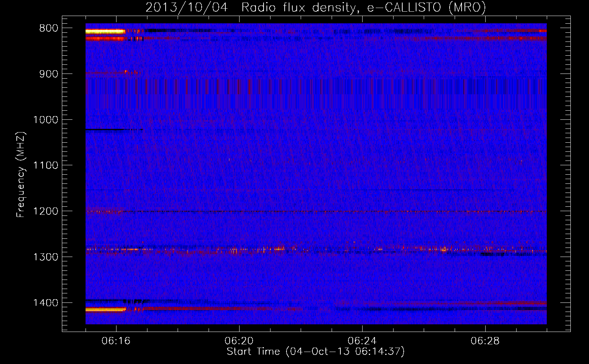The width and height of the screenshot is (589, 364).
Task: Click the 06:16 time tick label
Action: tap(116, 341)
